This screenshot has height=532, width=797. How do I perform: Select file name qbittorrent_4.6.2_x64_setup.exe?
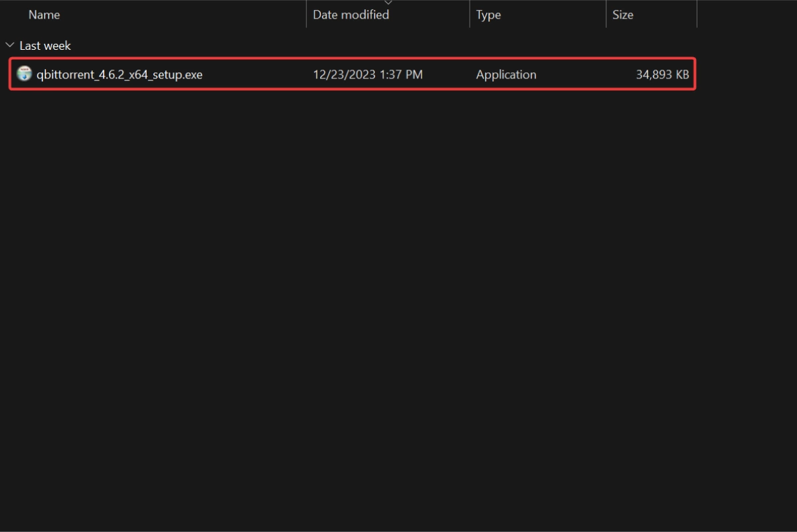[x=120, y=74]
